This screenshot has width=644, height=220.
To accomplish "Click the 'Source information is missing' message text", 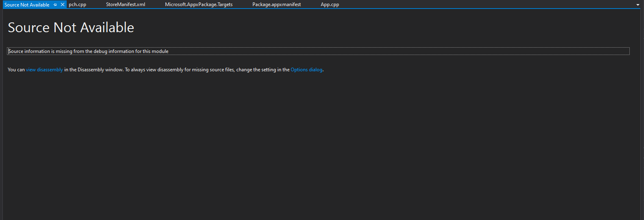I will click(x=88, y=51).
